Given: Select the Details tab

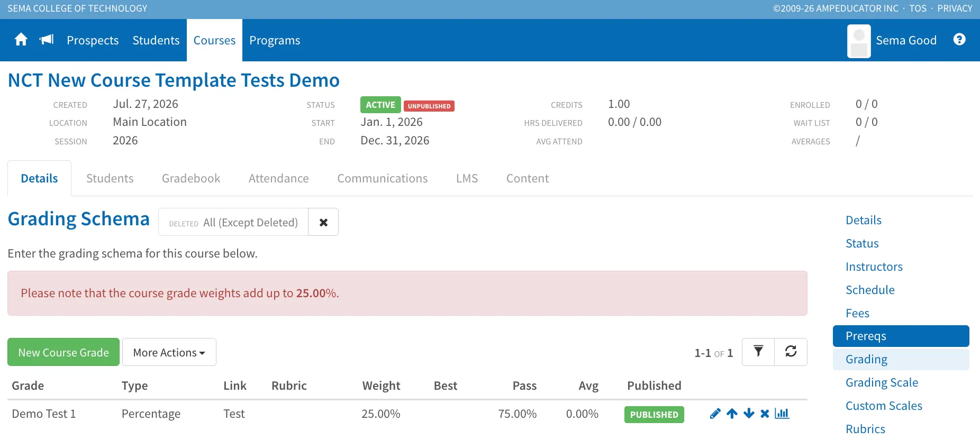Looking at the screenshot, I should (40, 178).
